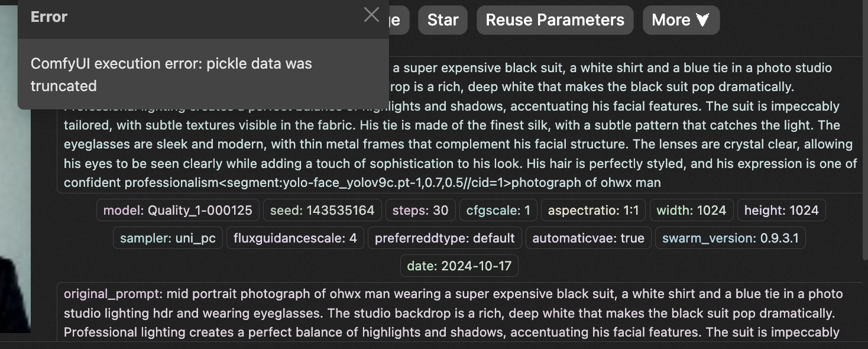Click Reuse Parameters for this image

pos(555,20)
